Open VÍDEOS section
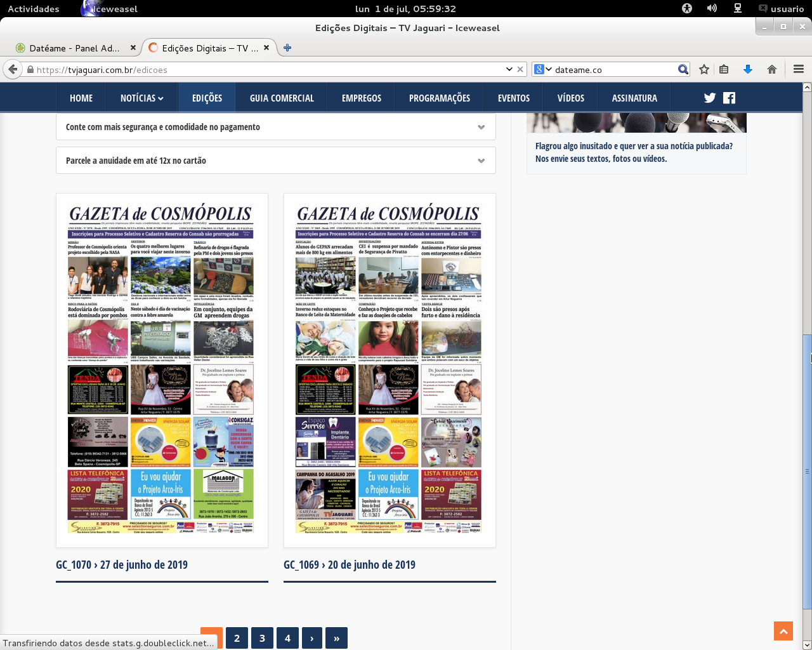Screen dimensions: 812x650 pyautogui.click(x=571, y=98)
